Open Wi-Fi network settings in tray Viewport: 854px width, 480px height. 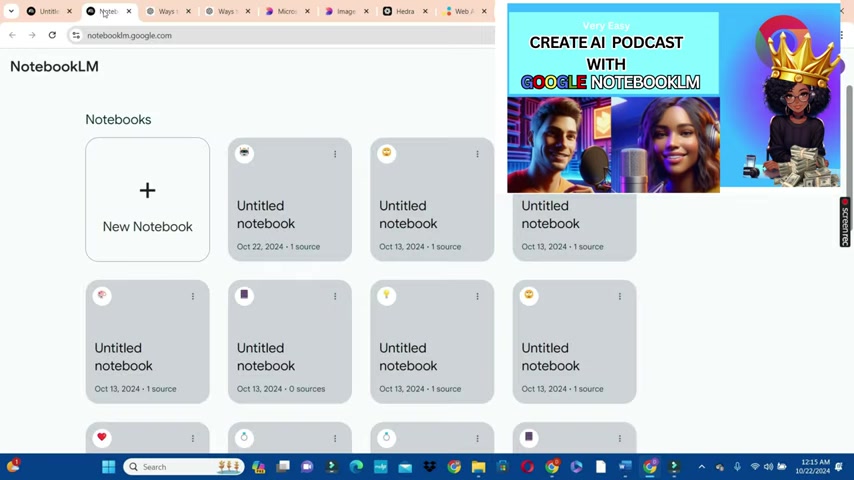click(755, 467)
